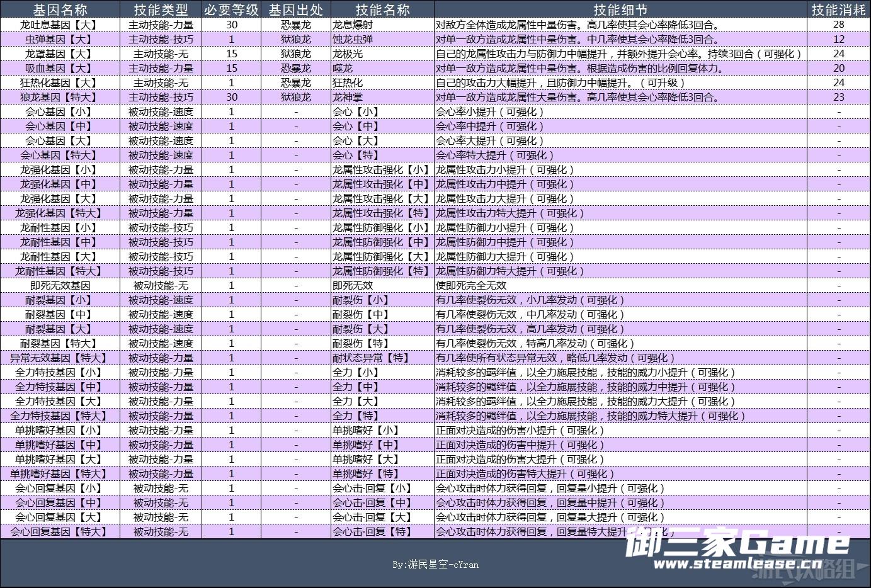
Task: Click the 技能消耗 column header
Action: coord(838,9)
